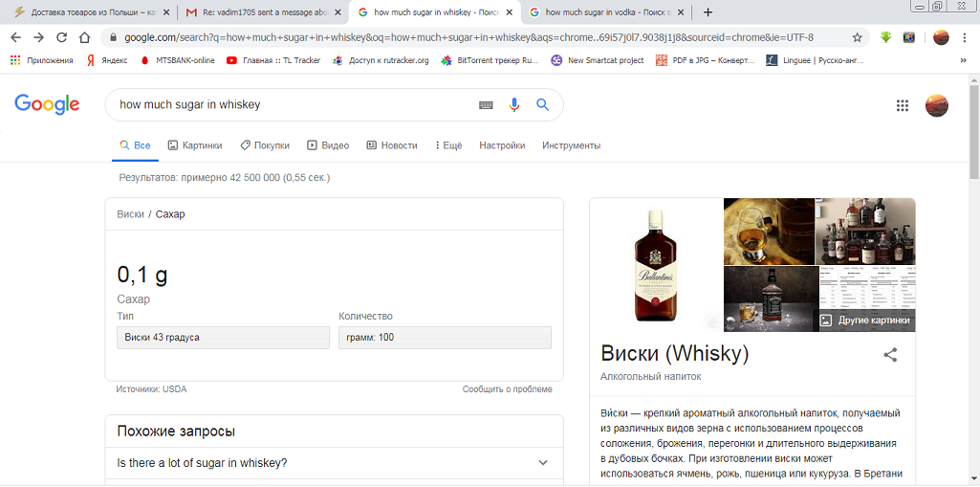Bookmark this page with the star icon
Image resolution: width=980 pixels, height=487 pixels.
(857, 37)
